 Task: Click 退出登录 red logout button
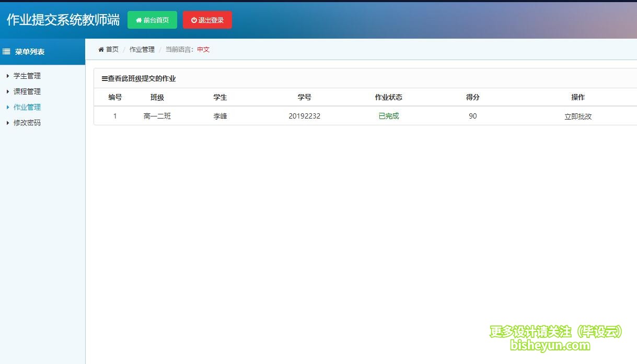(x=207, y=20)
